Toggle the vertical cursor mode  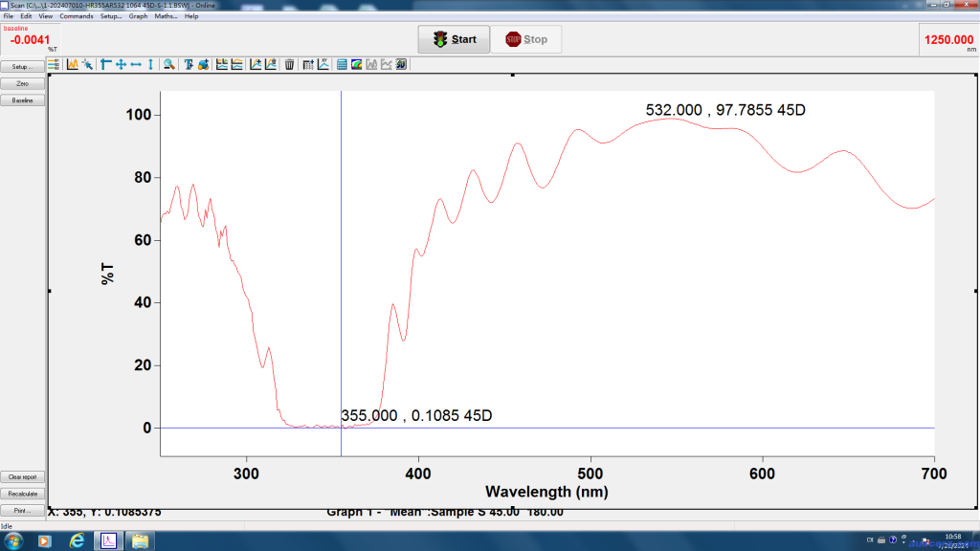[x=150, y=65]
